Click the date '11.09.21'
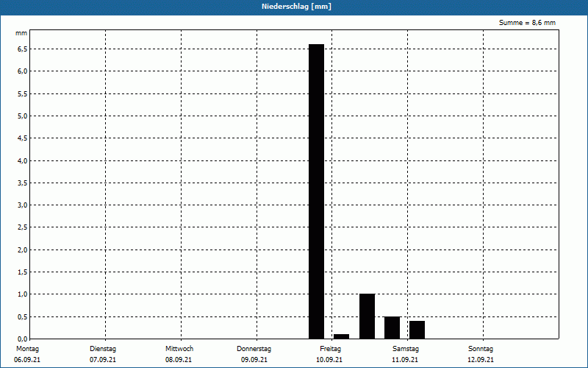 click(405, 360)
